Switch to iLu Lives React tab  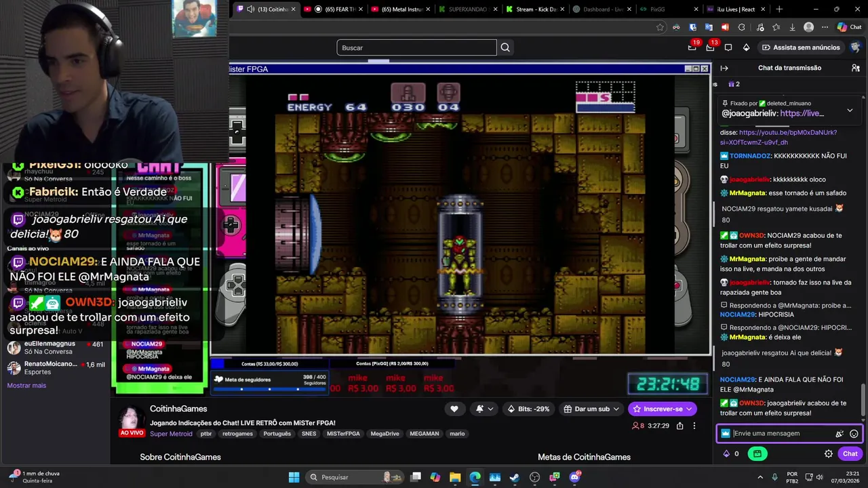pyautogui.click(x=735, y=9)
